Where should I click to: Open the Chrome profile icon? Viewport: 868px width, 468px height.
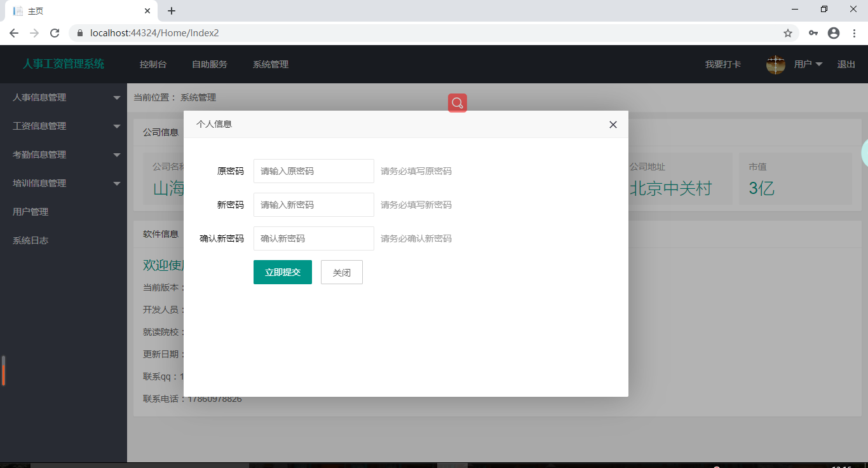point(834,33)
